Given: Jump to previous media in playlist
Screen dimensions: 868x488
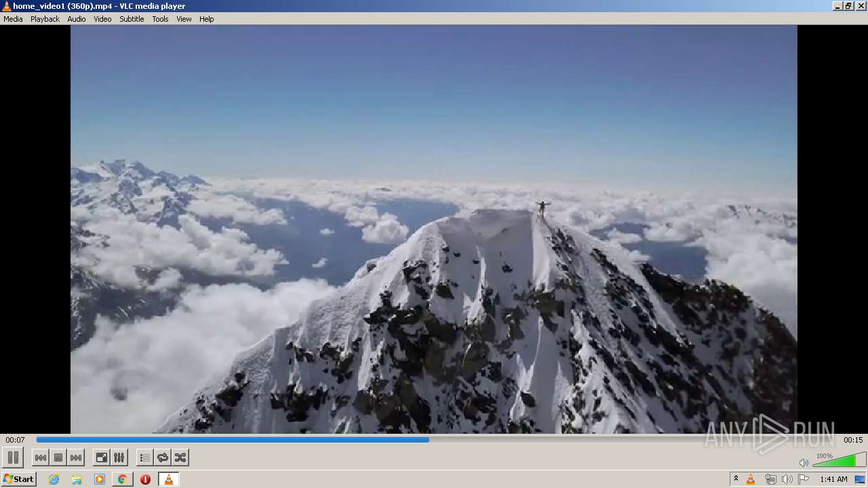Looking at the screenshot, I should click(41, 457).
